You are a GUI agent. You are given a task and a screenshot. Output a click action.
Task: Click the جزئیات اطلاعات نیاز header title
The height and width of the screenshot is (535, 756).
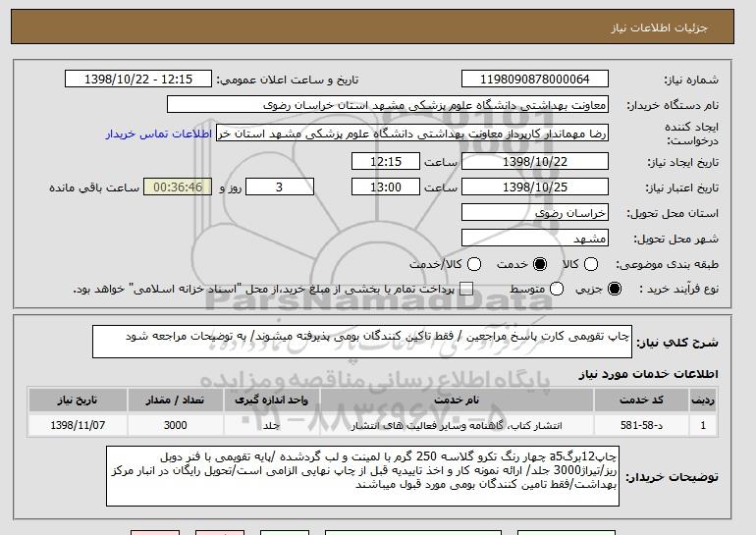point(659,27)
